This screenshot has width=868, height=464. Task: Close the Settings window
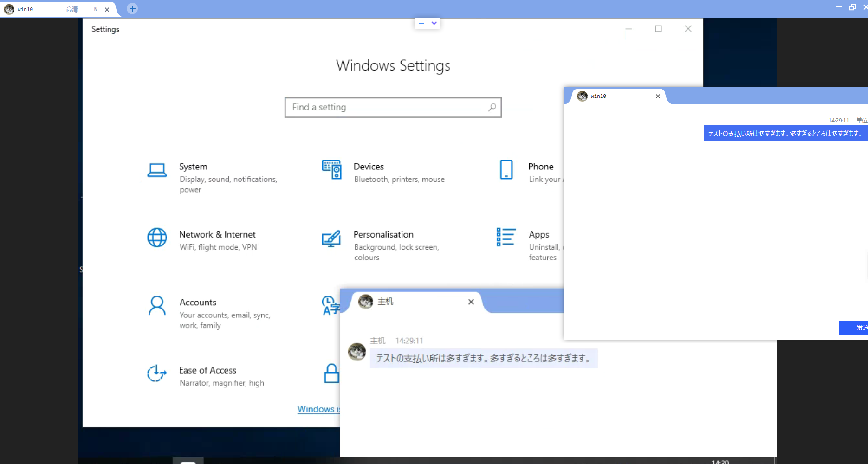pyautogui.click(x=688, y=29)
